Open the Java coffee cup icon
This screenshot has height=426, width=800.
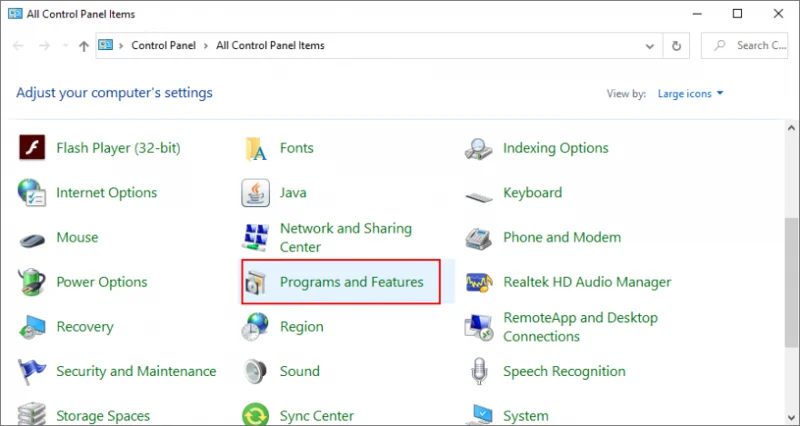point(256,193)
